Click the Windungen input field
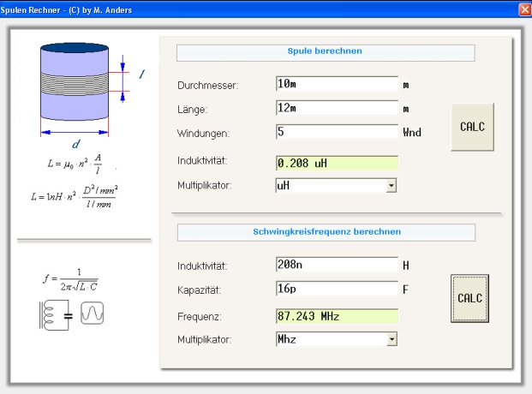The image size is (532, 394). [337, 132]
